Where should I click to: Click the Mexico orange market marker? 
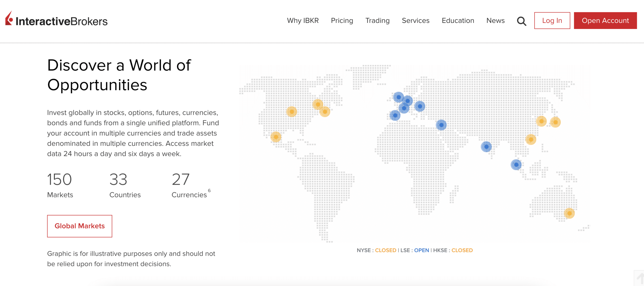click(276, 137)
